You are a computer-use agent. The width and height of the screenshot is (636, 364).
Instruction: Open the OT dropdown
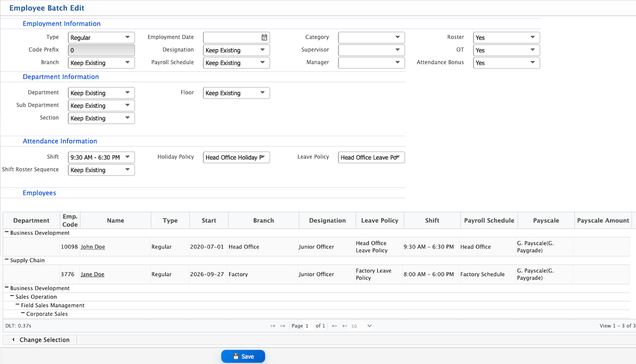(507, 50)
